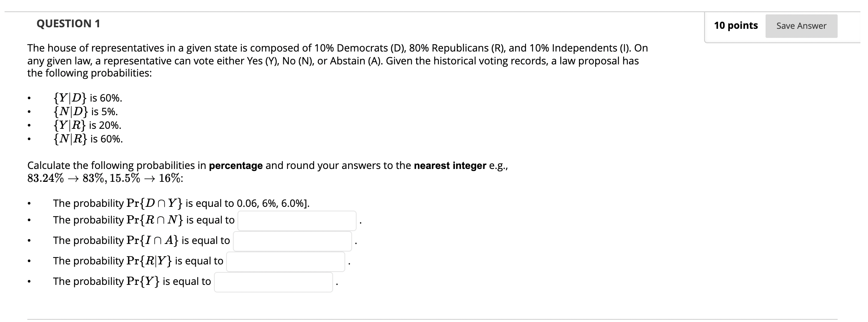Image resolution: width=868 pixels, height=322 pixels.
Task: Activate the Pr{R|Y} answer input
Action: pyautogui.click(x=286, y=262)
